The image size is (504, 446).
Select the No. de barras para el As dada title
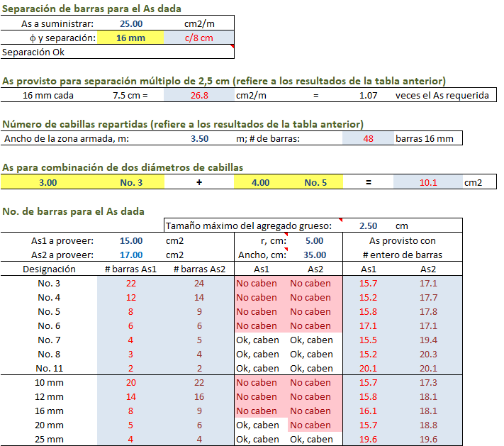coord(73,211)
